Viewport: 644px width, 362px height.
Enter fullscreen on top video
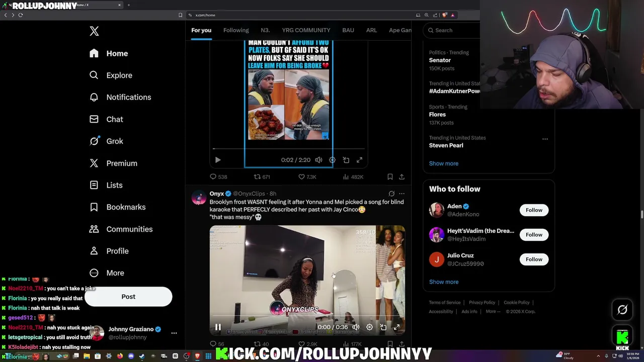click(x=359, y=160)
